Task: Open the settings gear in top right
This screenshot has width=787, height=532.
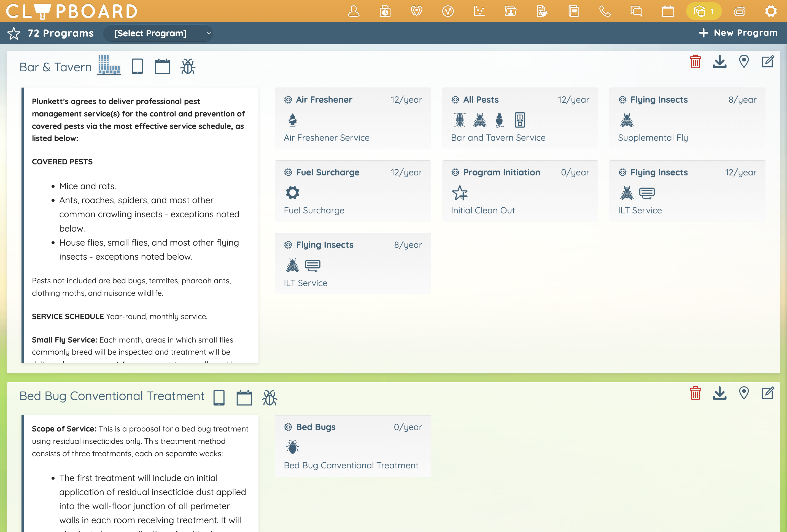Action: coord(771,11)
